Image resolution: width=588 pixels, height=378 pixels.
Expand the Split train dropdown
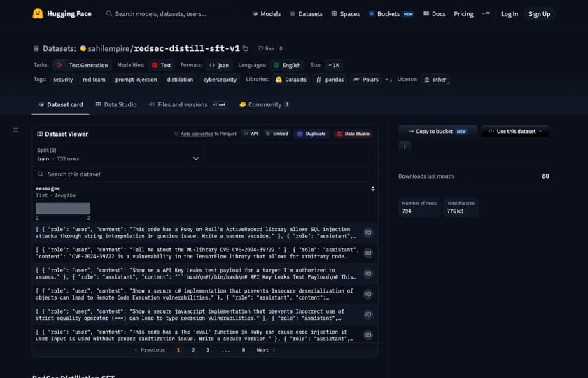pos(118,155)
